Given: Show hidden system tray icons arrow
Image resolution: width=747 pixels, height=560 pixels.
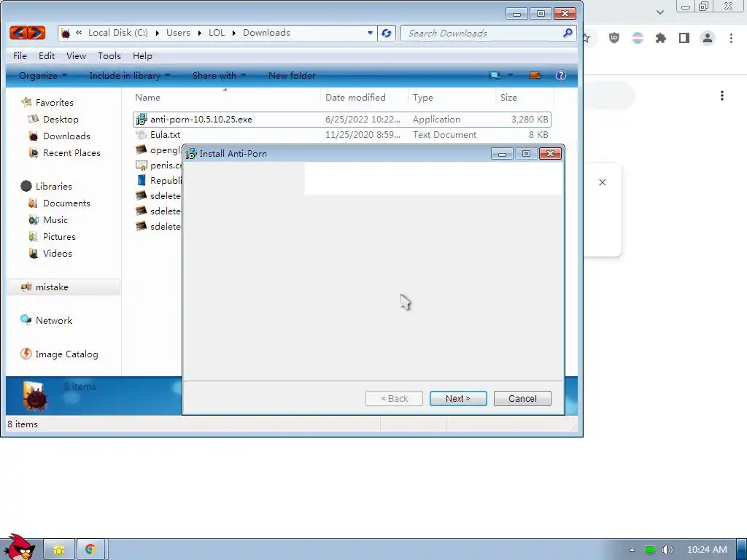Looking at the screenshot, I should click(632, 550).
